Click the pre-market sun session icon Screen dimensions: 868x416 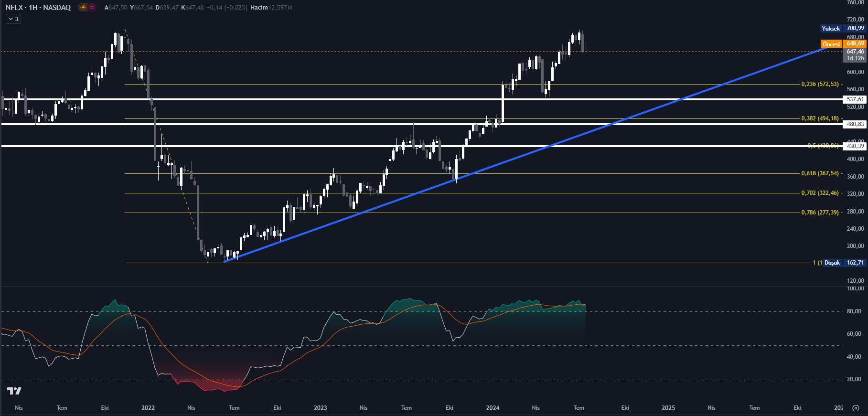coord(83,7)
